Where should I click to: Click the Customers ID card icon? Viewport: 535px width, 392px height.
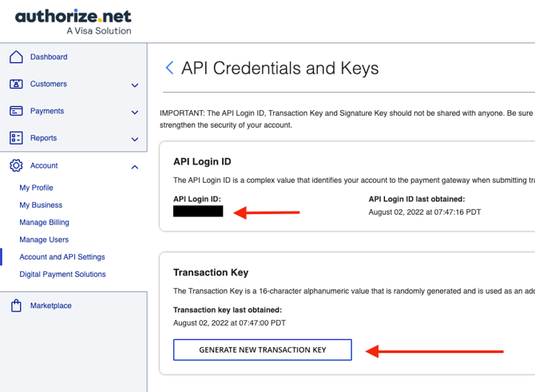(16, 84)
